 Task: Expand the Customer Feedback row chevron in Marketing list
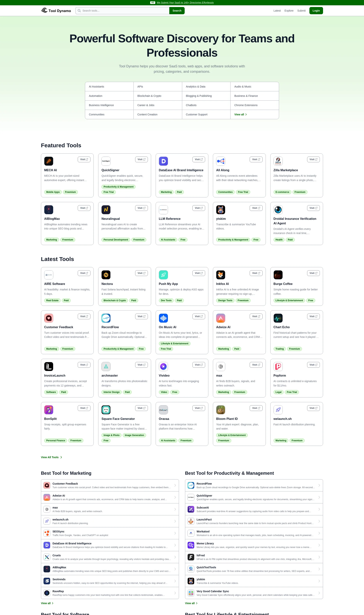(x=175, y=485)
